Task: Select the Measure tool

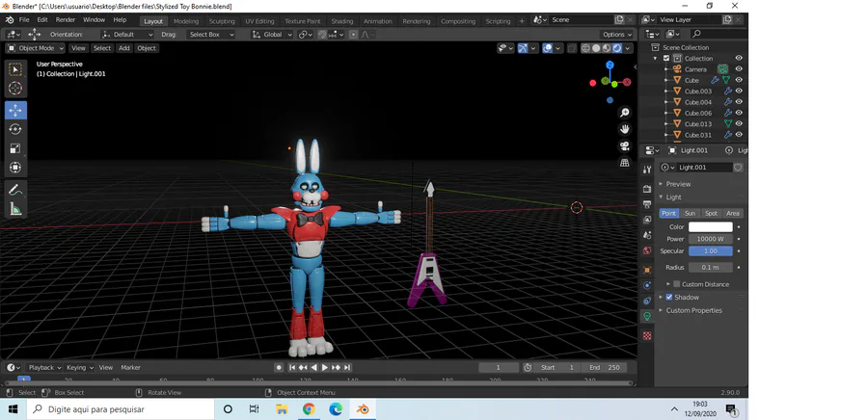Action: click(15, 209)
